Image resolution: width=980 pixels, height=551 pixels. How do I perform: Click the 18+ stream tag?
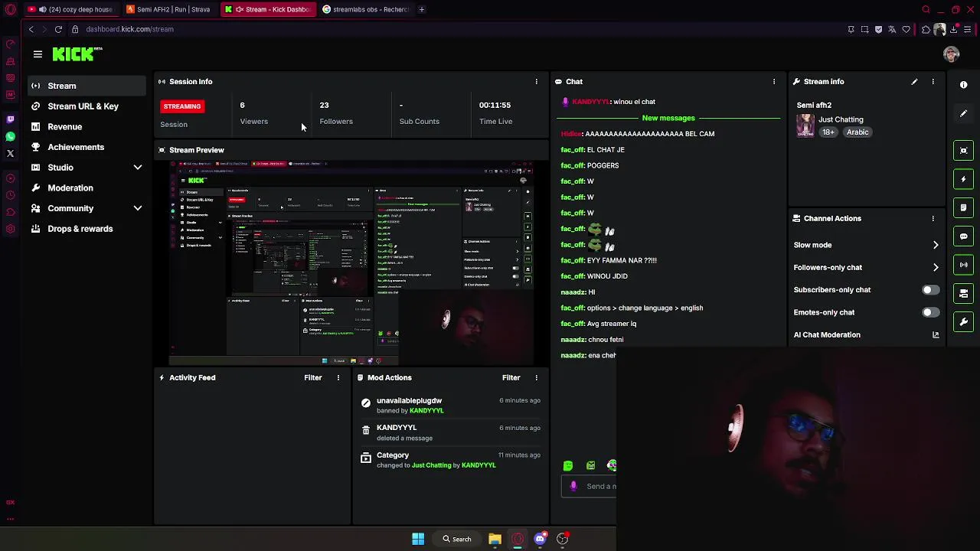pyautogui.click(x=828, y=132)
